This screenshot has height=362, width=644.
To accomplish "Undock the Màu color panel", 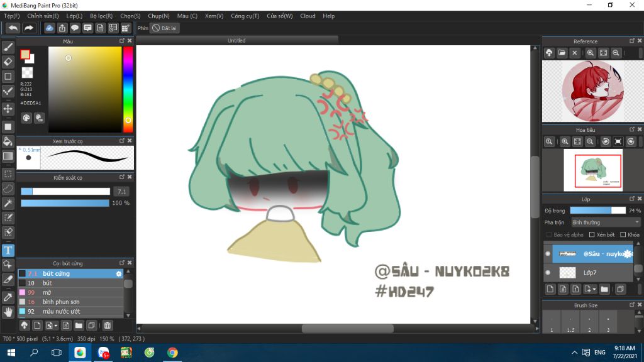I will [x=121, y=41].
